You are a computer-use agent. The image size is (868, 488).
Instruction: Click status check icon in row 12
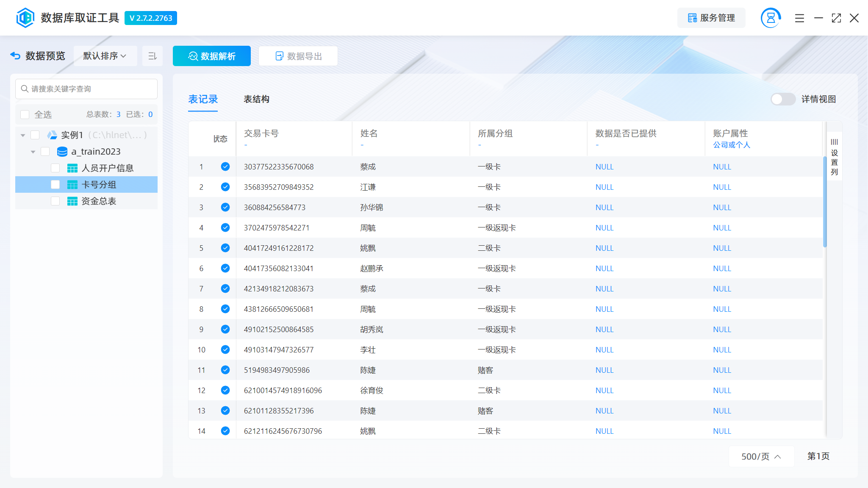tap(225, 390)
